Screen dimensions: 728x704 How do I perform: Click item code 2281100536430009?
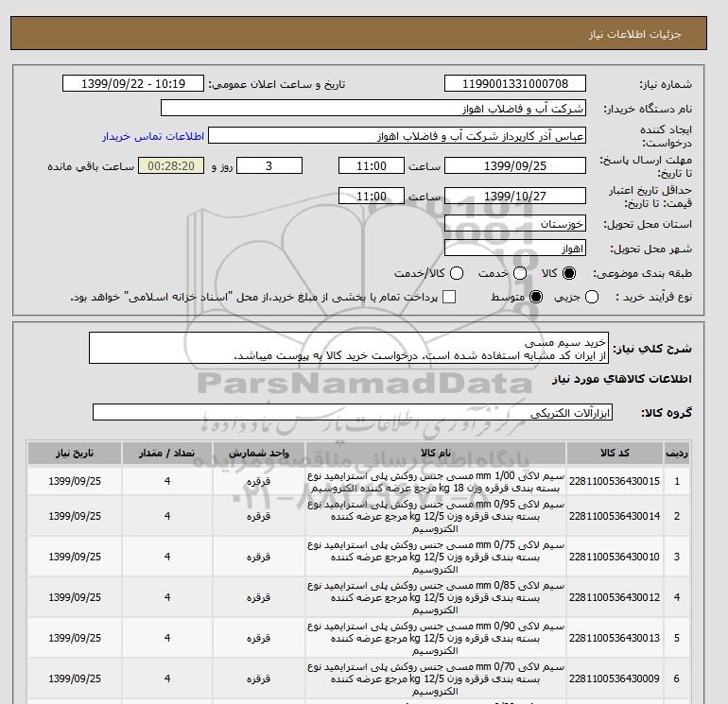[x=615, y=678]
